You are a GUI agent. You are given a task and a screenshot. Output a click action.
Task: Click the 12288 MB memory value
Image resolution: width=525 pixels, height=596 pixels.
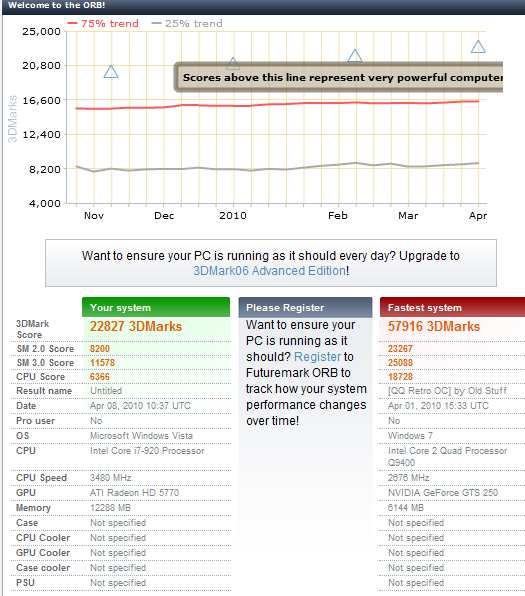point(110,508)
